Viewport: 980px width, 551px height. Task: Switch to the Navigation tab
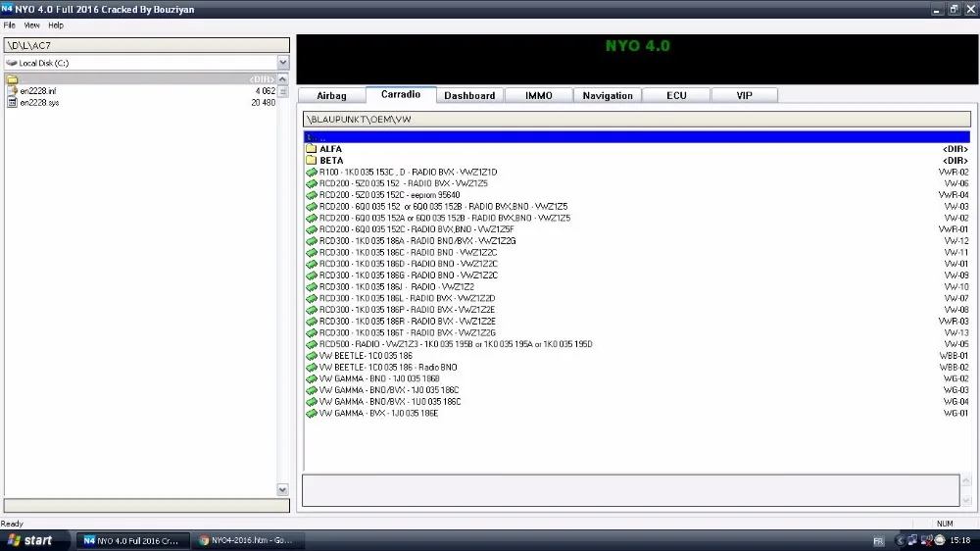pos(608,96)
